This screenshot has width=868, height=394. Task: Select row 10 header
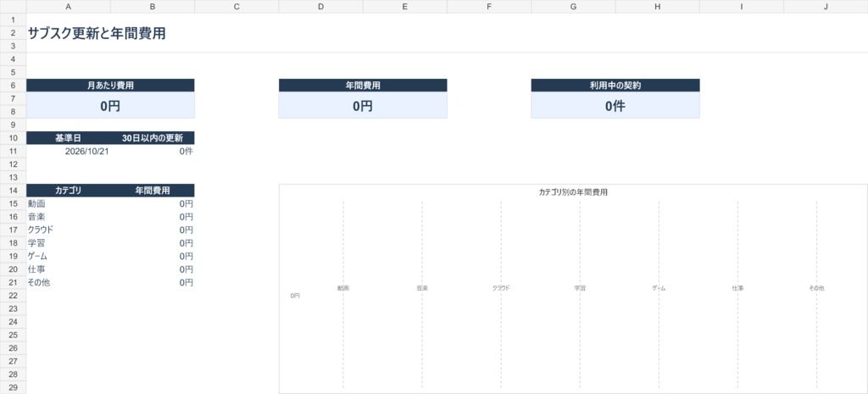(14, 138)
